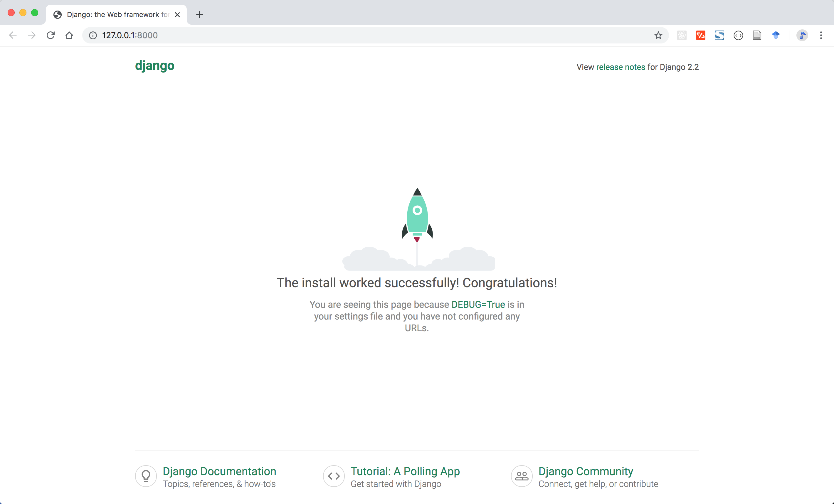The width and height of the screenshot is (834, 504).
Task: Open the release notes link
Action: coord(621,67)
